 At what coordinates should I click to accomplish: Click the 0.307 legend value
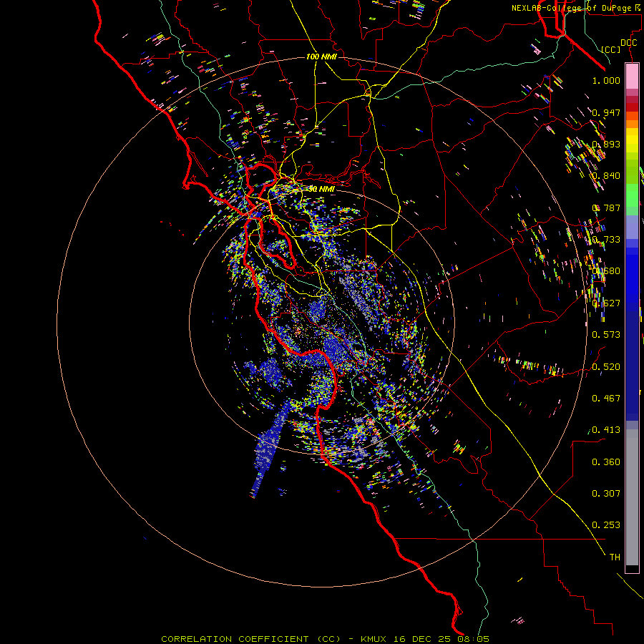(606, 494)
